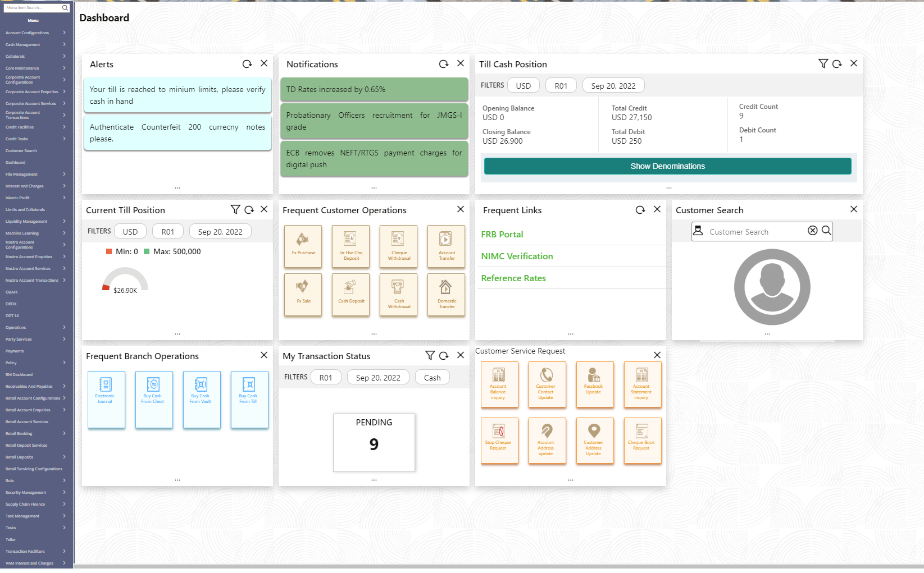Open Teller menu item

[x=11, y=539]
